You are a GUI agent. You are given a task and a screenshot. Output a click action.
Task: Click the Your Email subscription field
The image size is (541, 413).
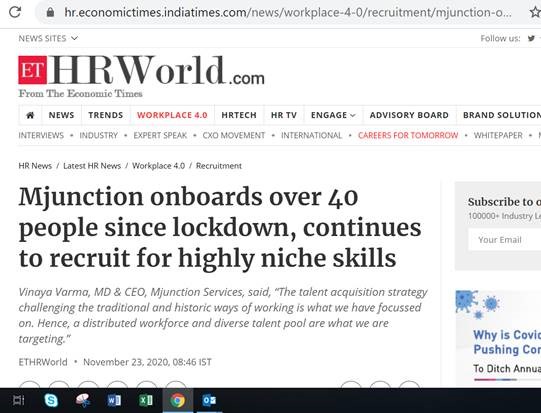point(504,240)
